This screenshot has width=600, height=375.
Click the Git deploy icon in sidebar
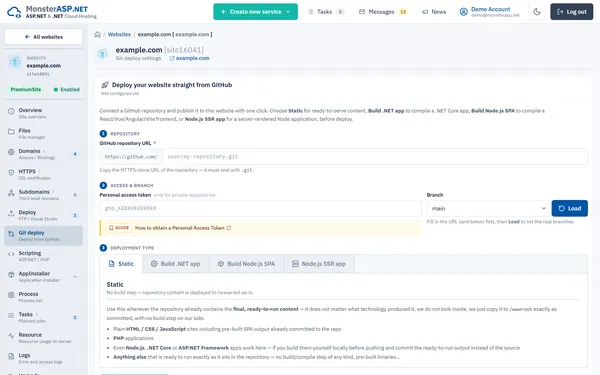[x=11, y=234]
